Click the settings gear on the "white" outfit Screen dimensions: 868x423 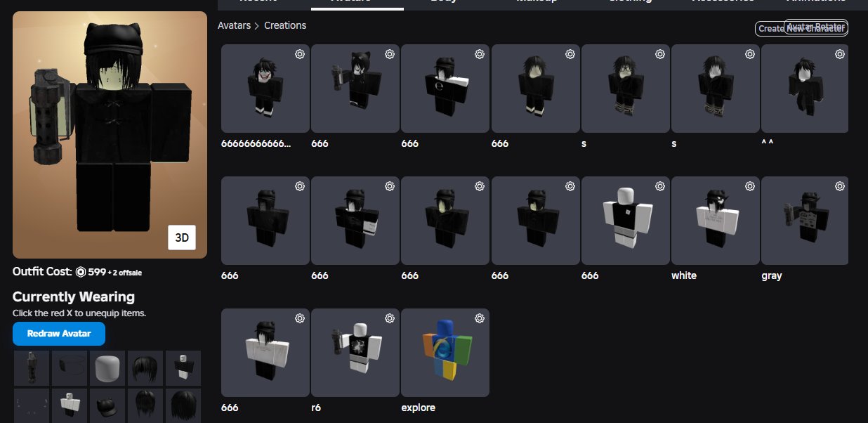click(x=750, y=186)
